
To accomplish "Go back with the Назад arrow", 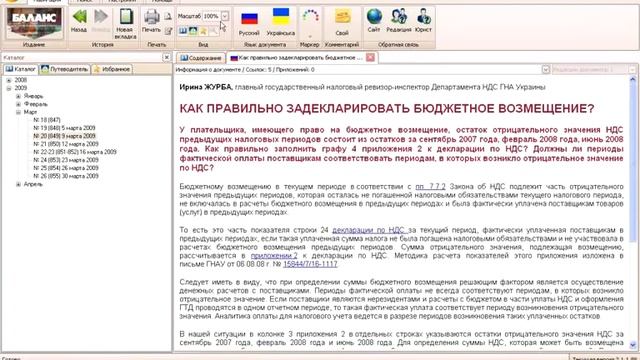I will pos(79,17).
